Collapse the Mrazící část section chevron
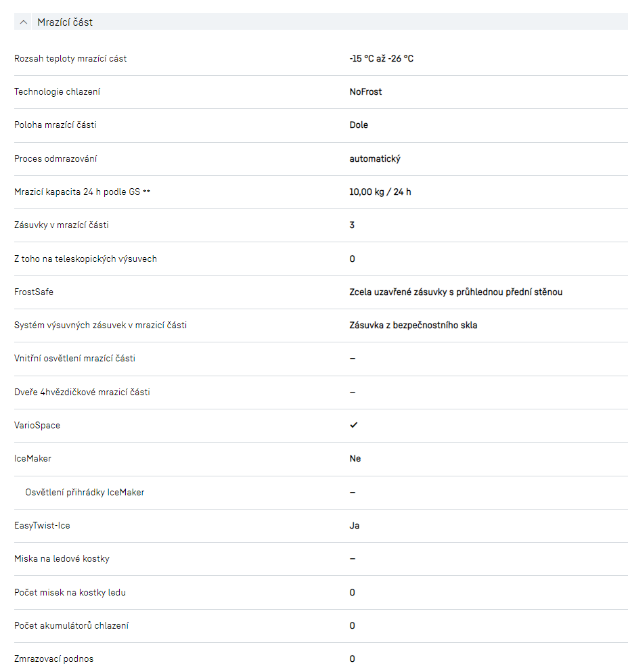This screenshot has height=672, width=628. [24, 22]
